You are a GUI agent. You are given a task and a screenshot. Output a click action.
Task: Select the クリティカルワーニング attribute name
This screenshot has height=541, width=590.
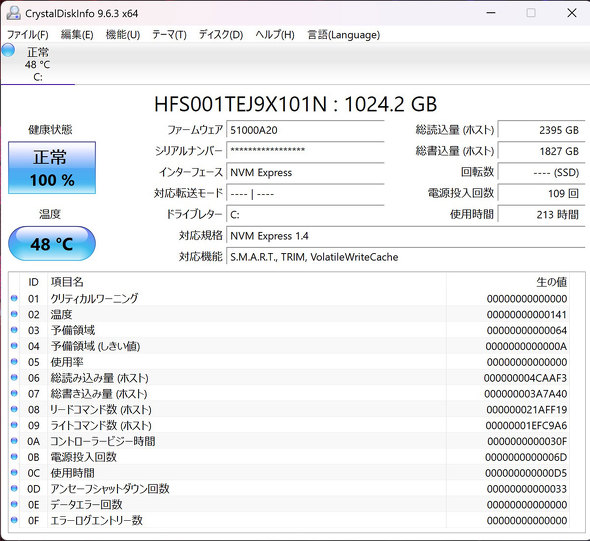pyautogui.click(x=94, y=299)
